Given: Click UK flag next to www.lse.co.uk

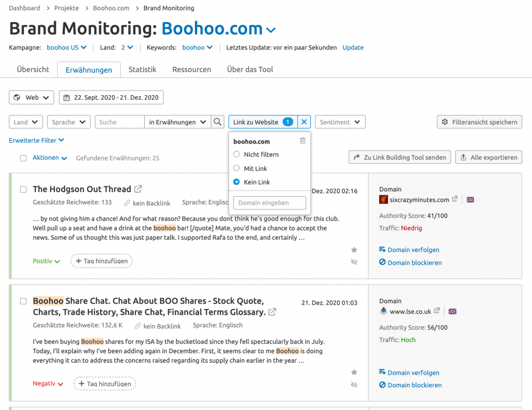Looking at the screenshot, I should [x=452, y=311].
